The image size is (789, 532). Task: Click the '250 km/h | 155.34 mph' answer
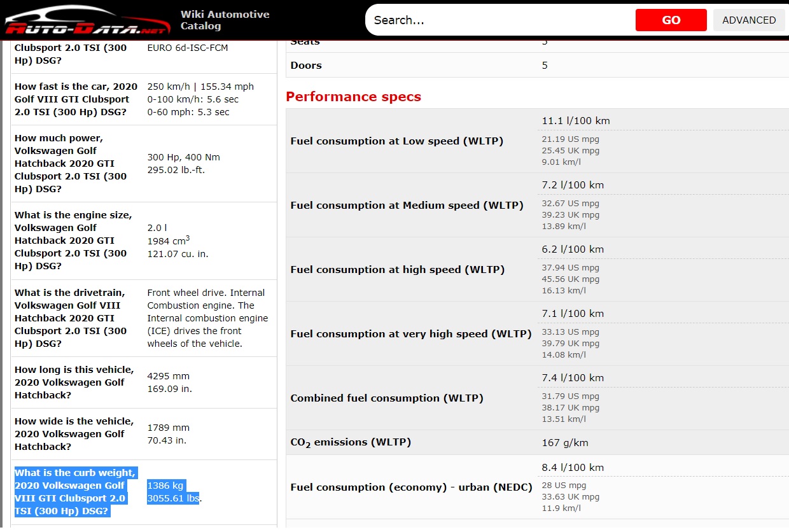pos(200,87)
